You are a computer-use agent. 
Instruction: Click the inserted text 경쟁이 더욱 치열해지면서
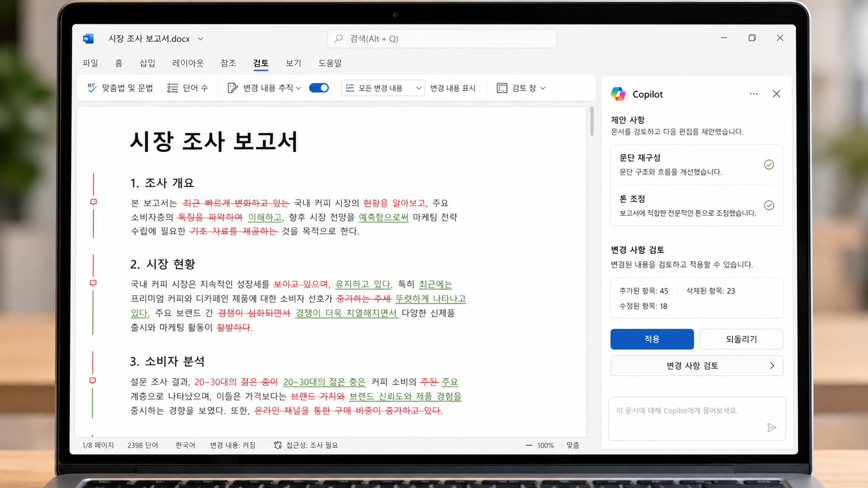(347, 313)
